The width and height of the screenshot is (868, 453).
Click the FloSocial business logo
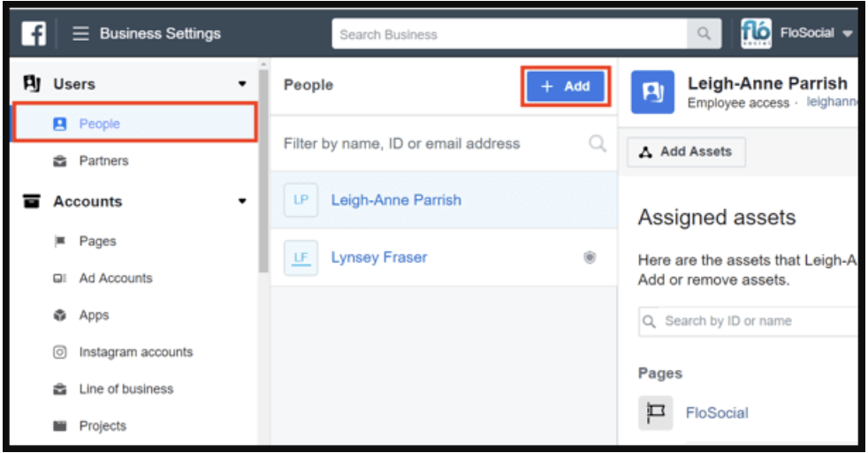pos(756,35)
